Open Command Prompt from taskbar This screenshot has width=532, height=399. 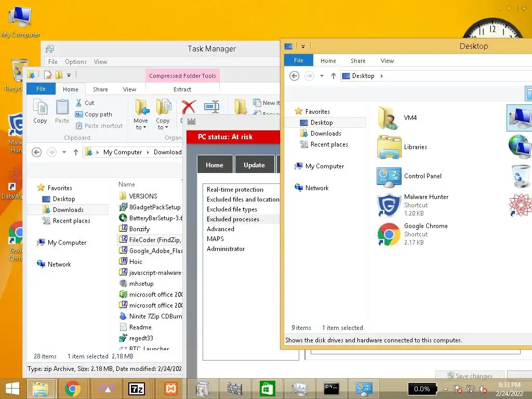[331, 389]
